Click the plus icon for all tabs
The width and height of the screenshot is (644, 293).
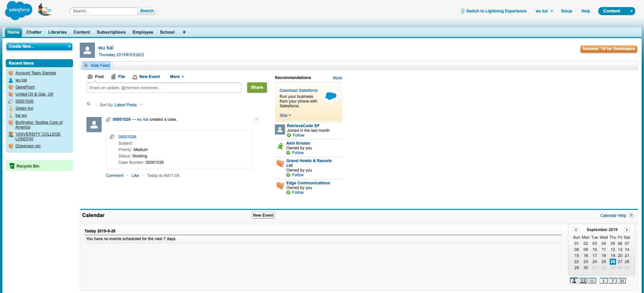click(x=184, y=32)
